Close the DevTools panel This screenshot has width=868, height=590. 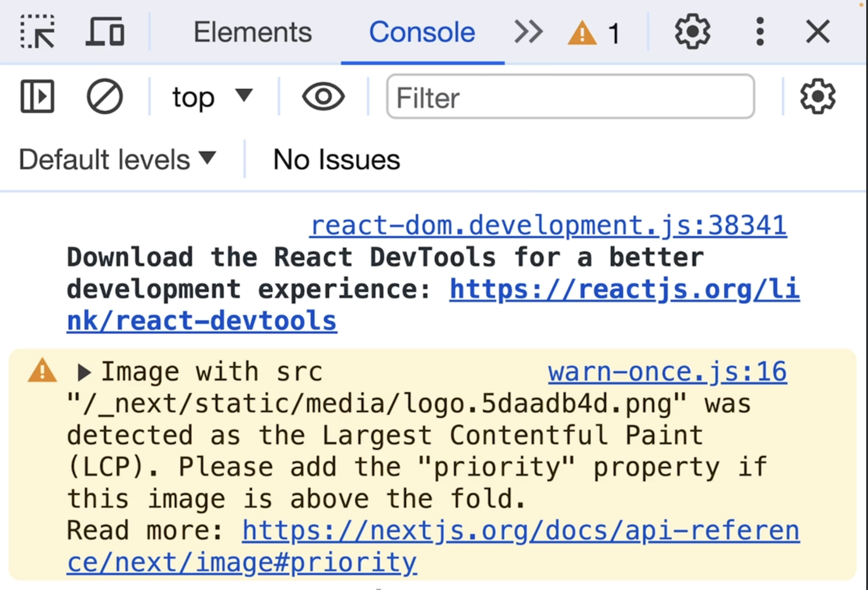818,32
